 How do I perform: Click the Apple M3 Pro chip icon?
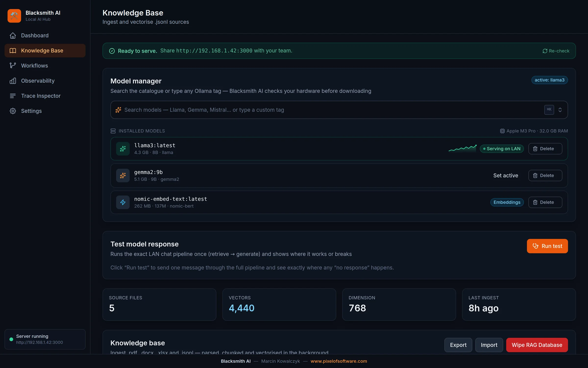tap(502, 131)
